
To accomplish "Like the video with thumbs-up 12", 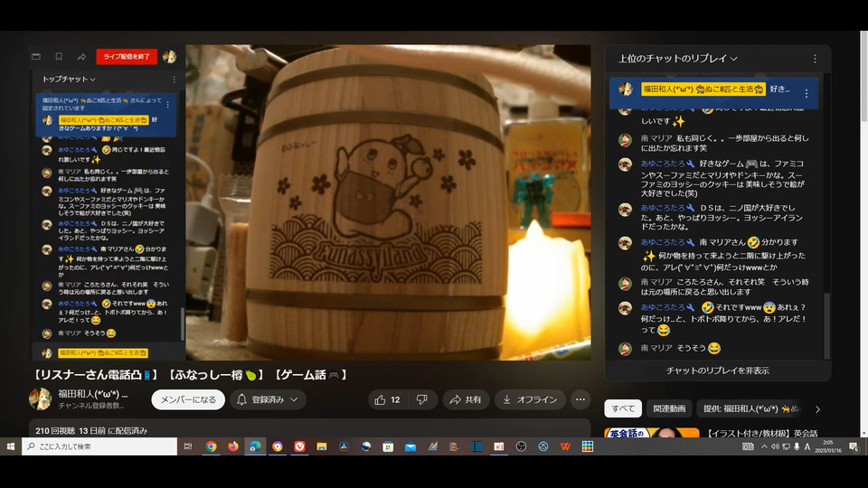I will click(388, 399).
